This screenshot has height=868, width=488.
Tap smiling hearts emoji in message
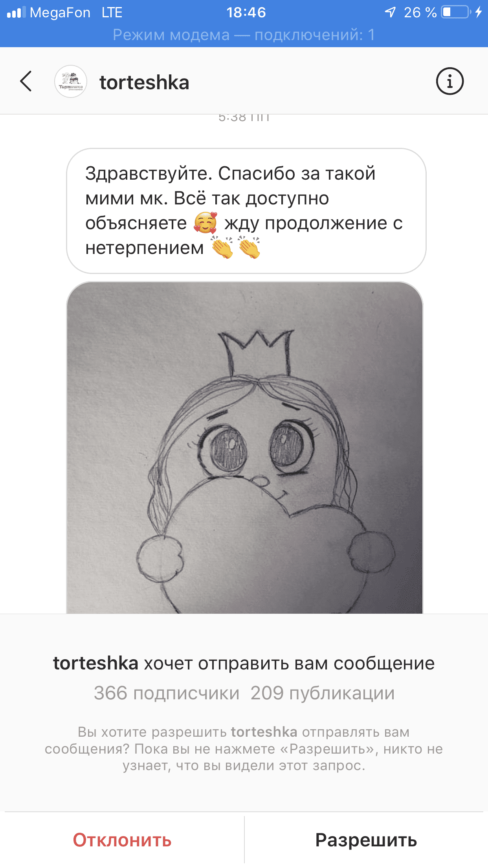pyautogui.click(x=205, y=223)
